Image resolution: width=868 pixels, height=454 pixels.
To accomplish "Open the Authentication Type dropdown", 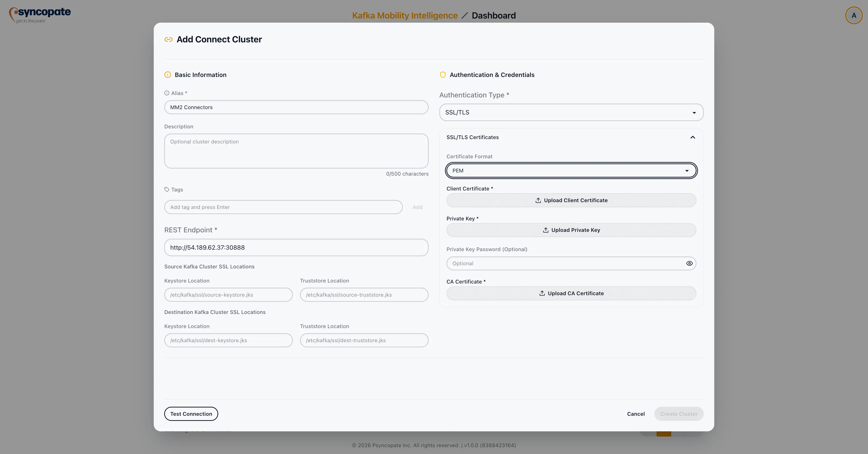I will 571,112.
